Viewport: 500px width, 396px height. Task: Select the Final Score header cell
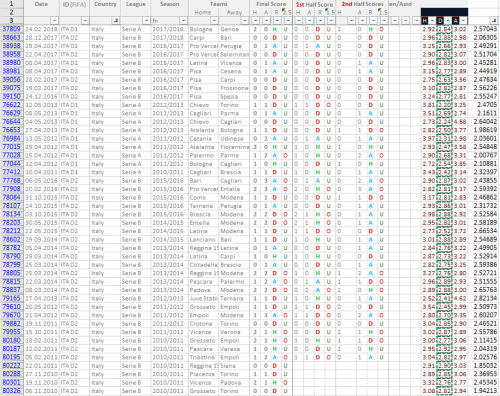click(271, 4)
